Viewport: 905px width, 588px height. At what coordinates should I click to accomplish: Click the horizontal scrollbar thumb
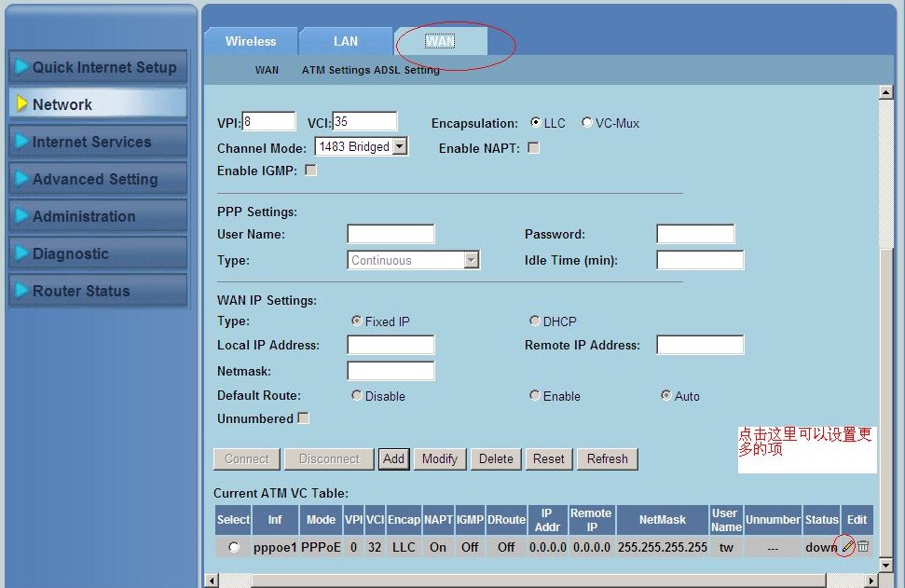pos(539,580)
